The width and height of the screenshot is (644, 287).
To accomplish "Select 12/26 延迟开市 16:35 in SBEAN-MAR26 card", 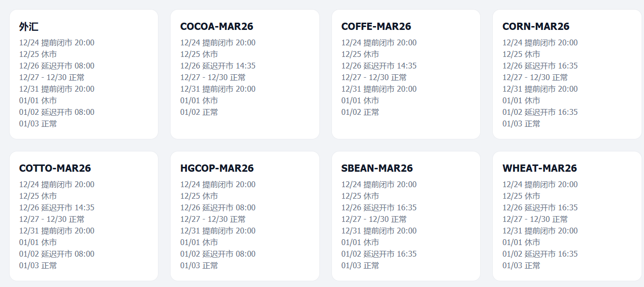I will click(x=379, y=208).
